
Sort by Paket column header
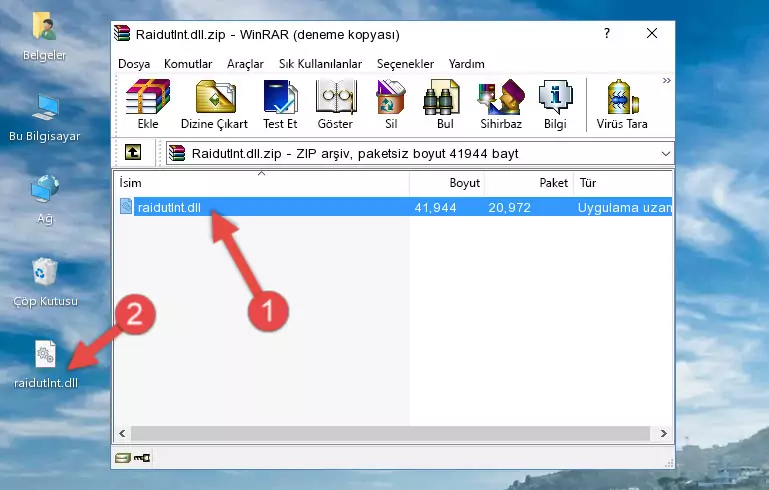coord(529,183)
